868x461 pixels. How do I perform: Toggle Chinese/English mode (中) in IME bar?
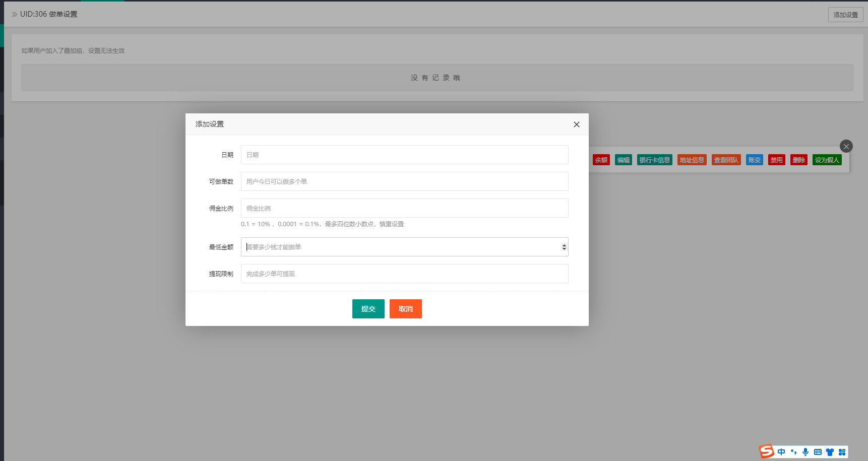pos(781,452)
